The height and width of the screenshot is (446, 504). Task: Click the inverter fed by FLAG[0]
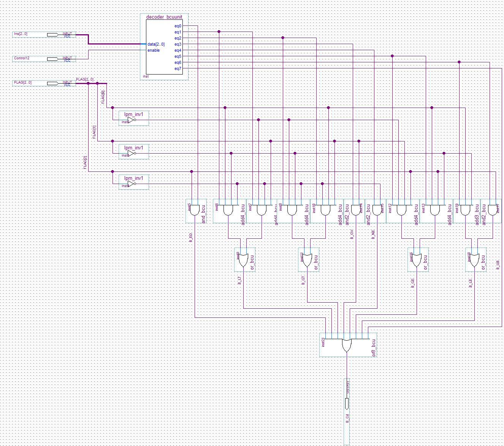[132, 120]
